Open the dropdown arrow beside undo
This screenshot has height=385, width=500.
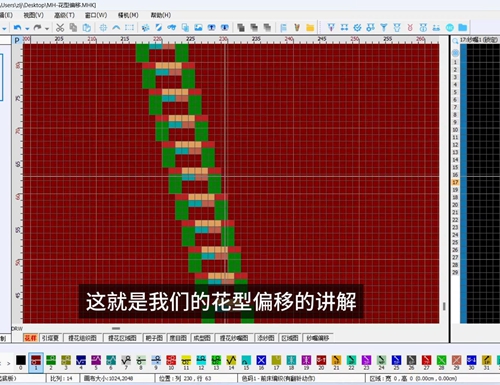(27, 29)
